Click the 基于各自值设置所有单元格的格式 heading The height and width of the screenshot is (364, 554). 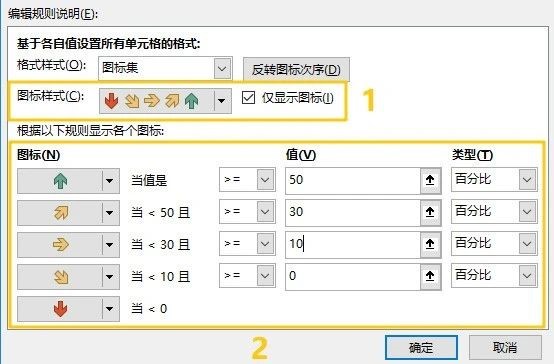[x=109, y=44]
